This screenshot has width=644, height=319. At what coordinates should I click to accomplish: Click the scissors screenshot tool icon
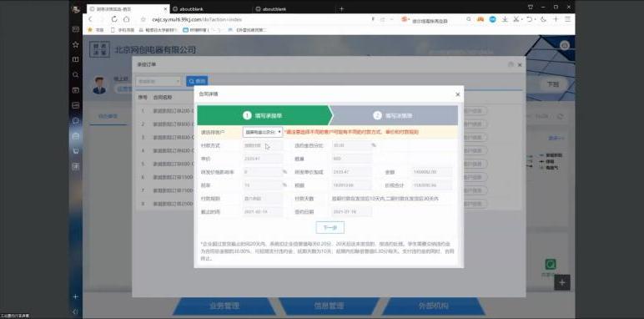[516, 19]
